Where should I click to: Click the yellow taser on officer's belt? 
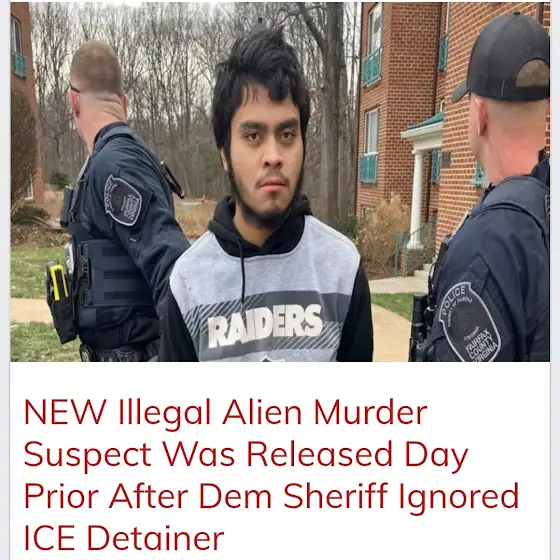coord(58,282)
